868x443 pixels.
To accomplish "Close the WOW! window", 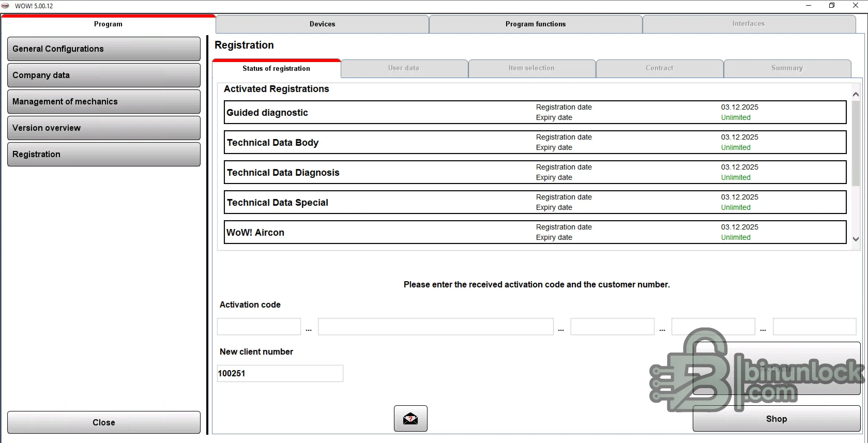I will [856, 5].
